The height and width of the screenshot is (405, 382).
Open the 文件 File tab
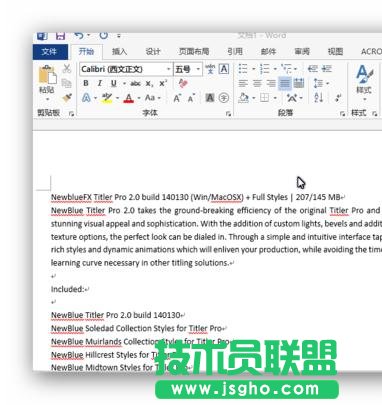[50, 52]
